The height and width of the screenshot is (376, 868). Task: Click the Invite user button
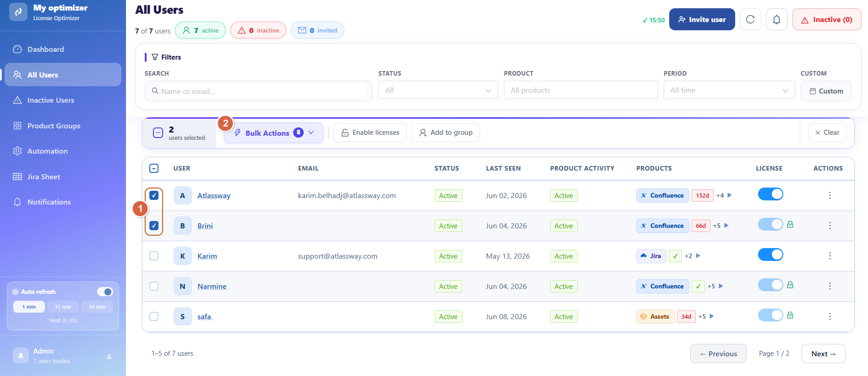pyautogui.click(x=702, y=19)
